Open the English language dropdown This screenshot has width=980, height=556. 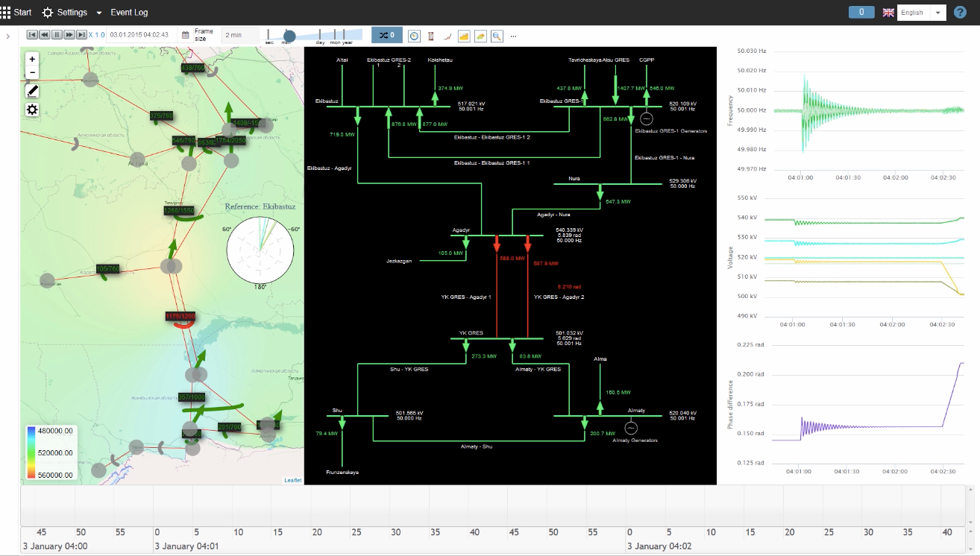(x=922, y=13)
